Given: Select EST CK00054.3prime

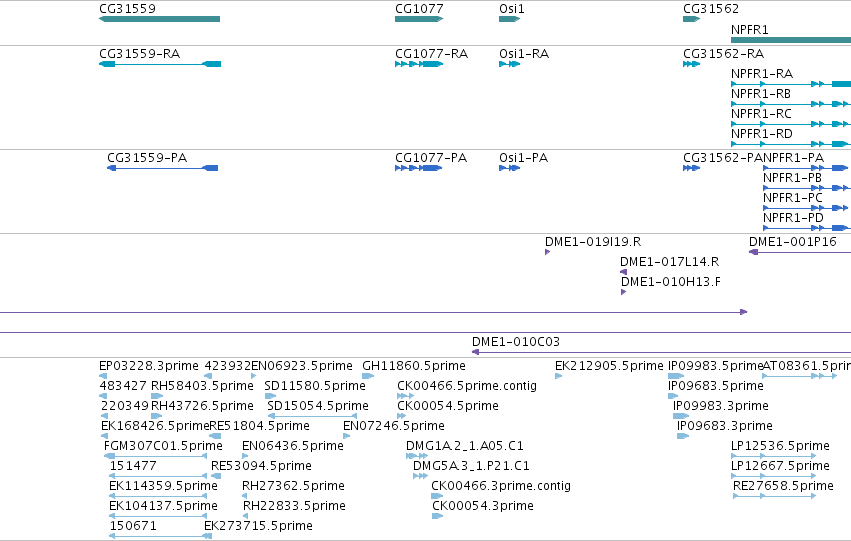Looking at the screenshot, I should [x=438, y=517].
